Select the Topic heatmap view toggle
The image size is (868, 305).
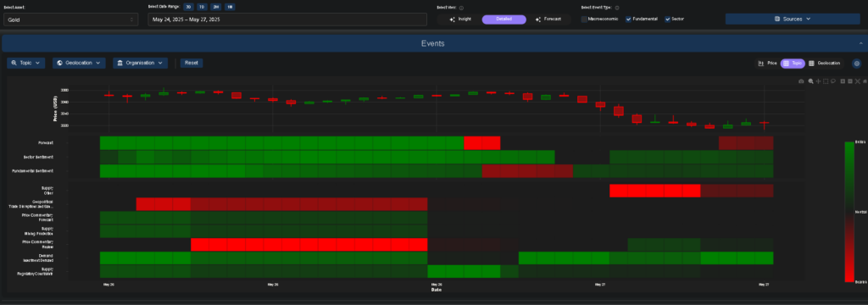click(x=793, y=63)
